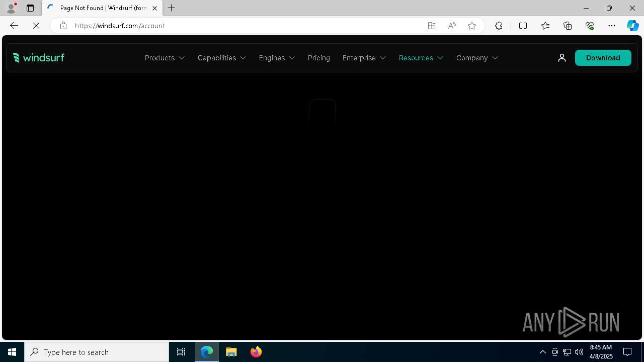Open the clock and date flyout

click(x=601, y=352)
